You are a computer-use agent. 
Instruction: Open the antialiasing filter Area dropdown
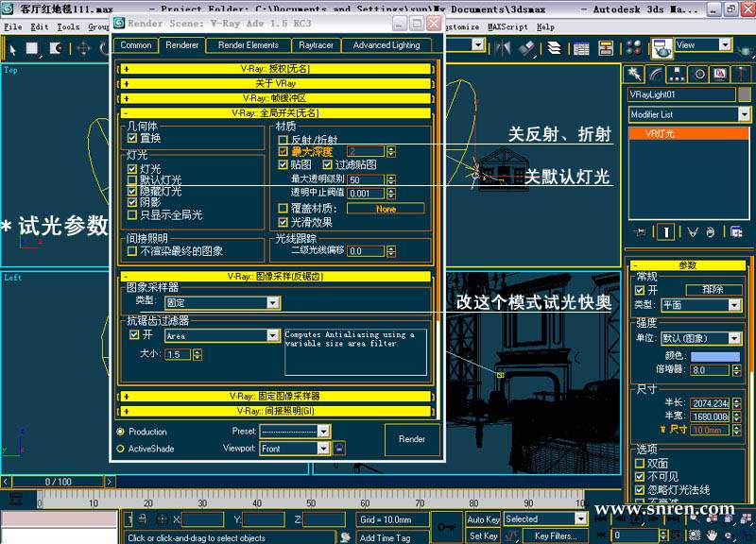(x=222, y=335)
